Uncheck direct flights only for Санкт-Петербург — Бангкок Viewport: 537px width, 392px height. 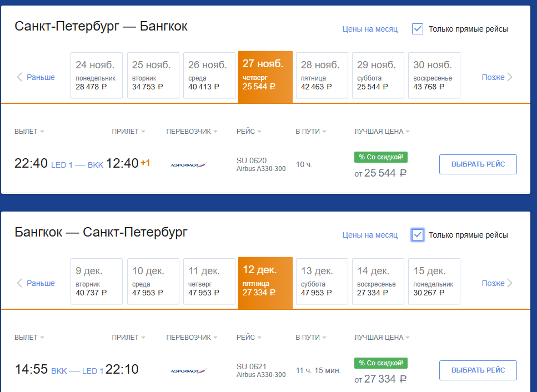[x=418, y=29]
